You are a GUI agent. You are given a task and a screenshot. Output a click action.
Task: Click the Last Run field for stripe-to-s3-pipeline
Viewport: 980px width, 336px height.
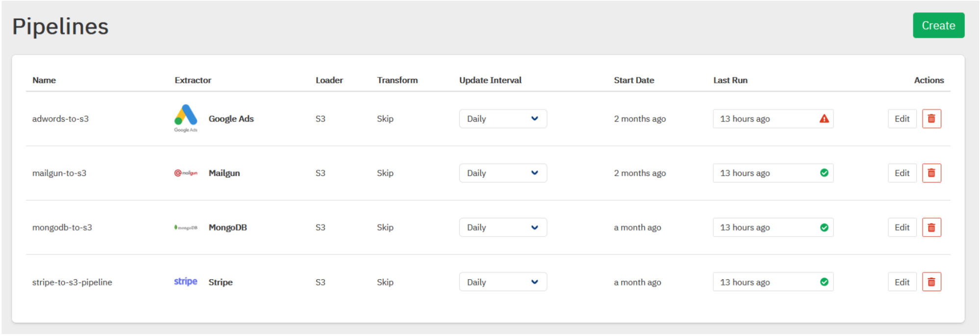[x=773, y=282]
